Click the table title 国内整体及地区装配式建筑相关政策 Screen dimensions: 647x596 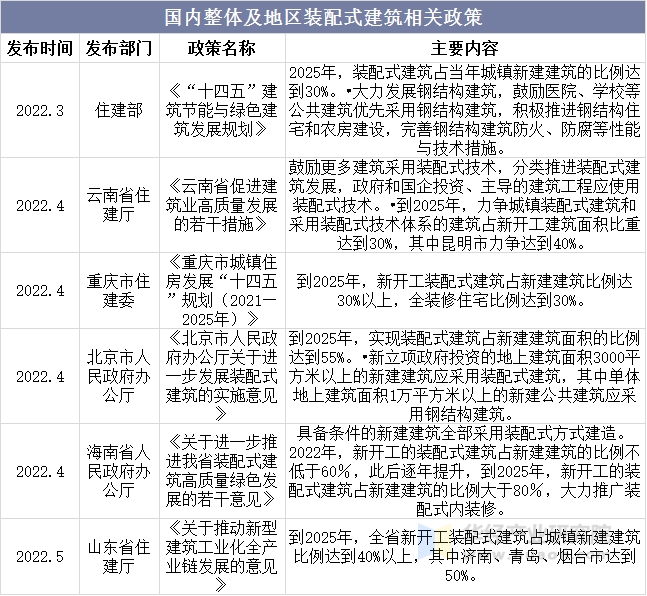pos(324,17)
